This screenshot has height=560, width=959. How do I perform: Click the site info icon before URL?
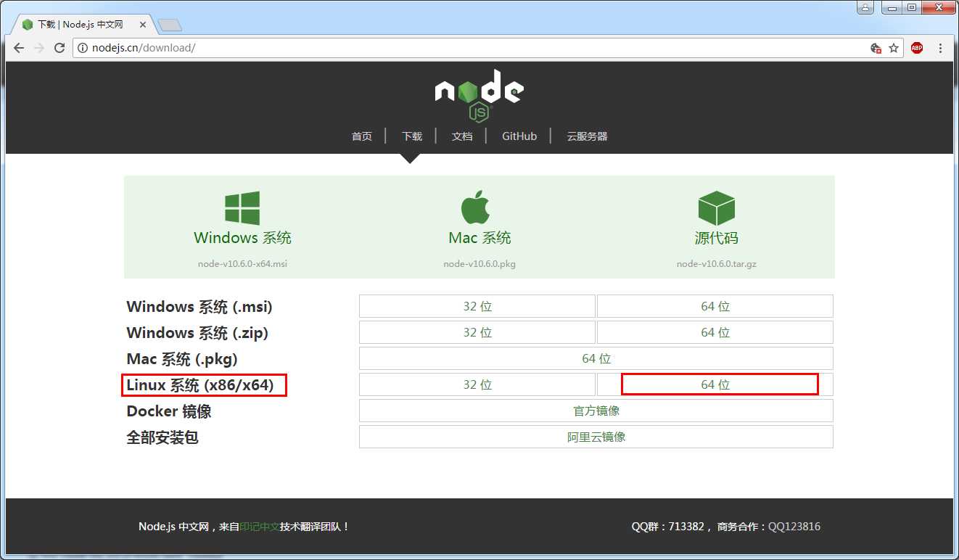coord(83,48)
